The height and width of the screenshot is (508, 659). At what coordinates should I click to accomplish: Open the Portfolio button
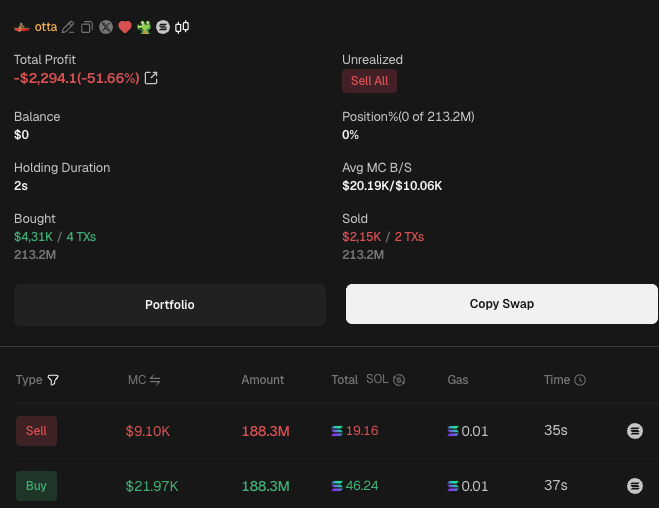coord(170,305)
